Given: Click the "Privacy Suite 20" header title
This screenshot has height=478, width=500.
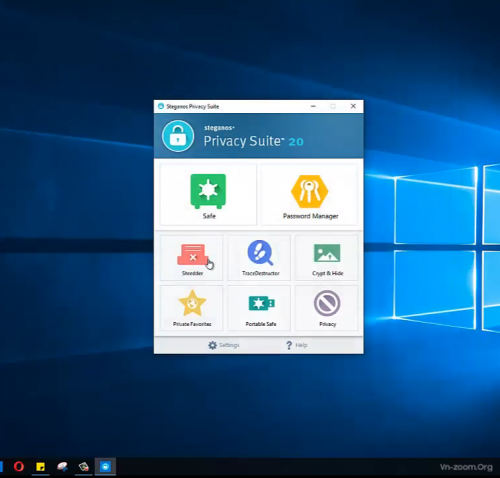Looking at the screenshot, I should click(253, 141).
